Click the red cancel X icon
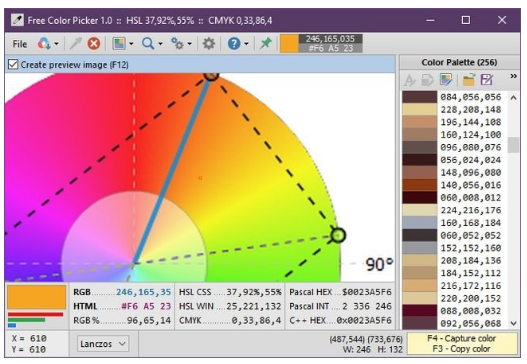This screenshot has width=527, height=364. click(x=94, y=44)
